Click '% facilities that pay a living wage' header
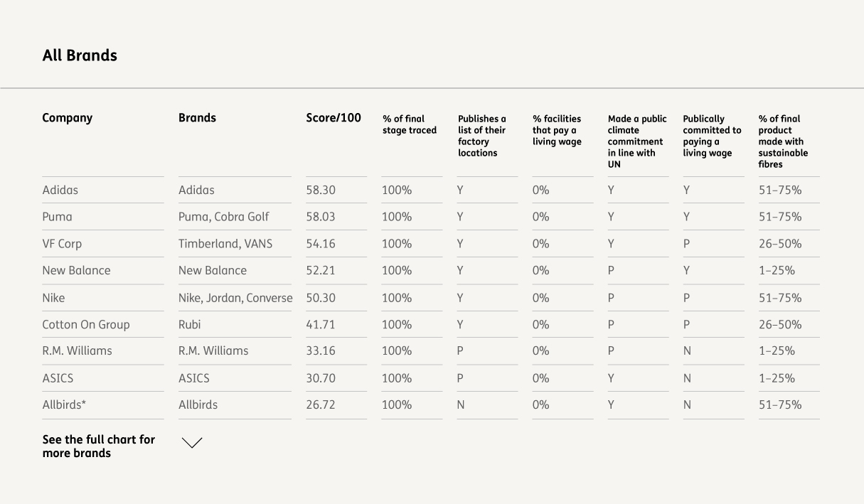 pos(557,130)
